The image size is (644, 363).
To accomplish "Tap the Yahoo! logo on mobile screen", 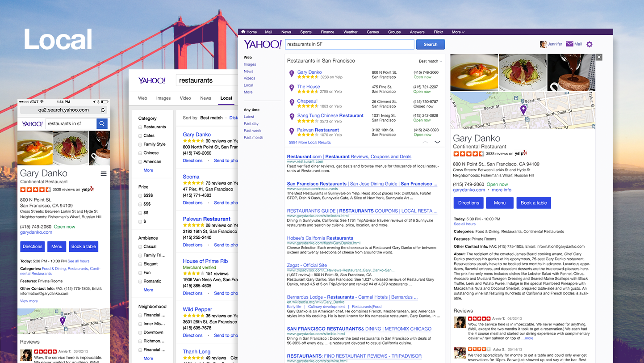I will click(x=33, y=124).
